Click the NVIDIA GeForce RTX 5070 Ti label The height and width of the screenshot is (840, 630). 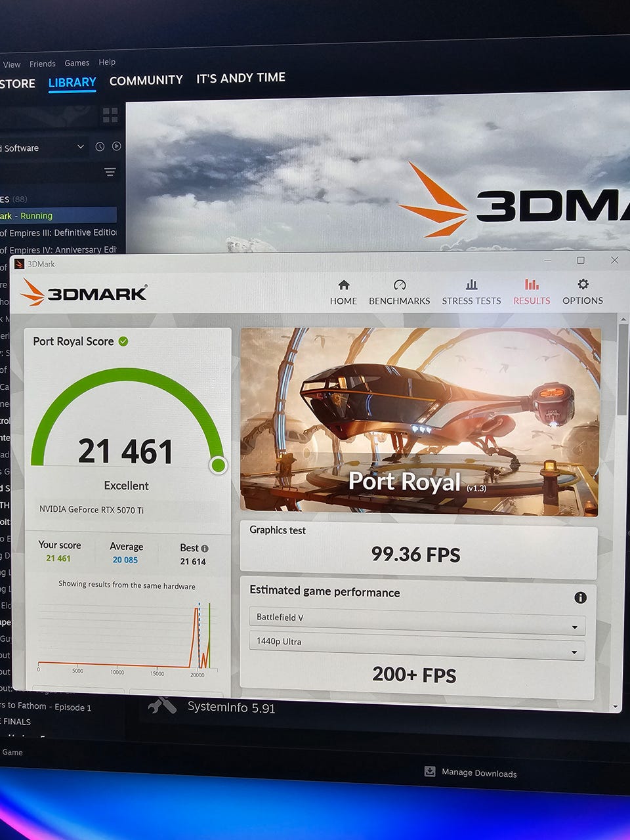pos(91,509)
